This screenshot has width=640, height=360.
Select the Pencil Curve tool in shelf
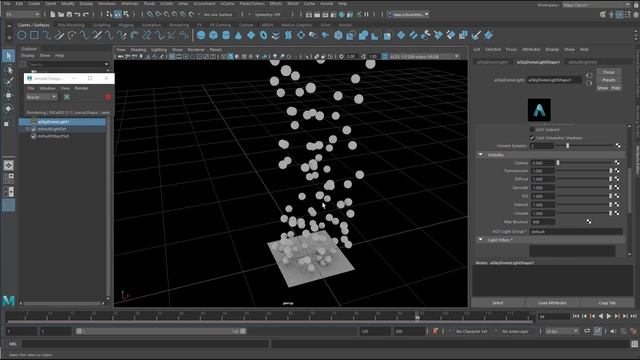(x=60, y=36)
